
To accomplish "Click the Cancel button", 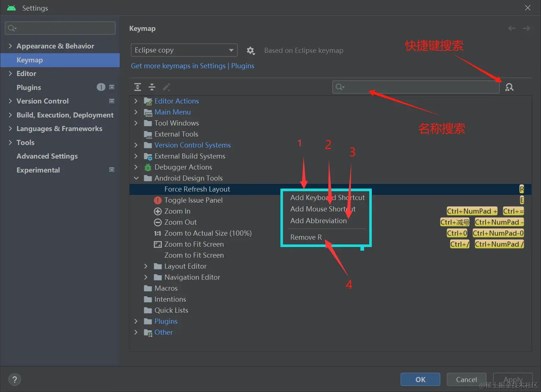I will [x=466, y=380].
